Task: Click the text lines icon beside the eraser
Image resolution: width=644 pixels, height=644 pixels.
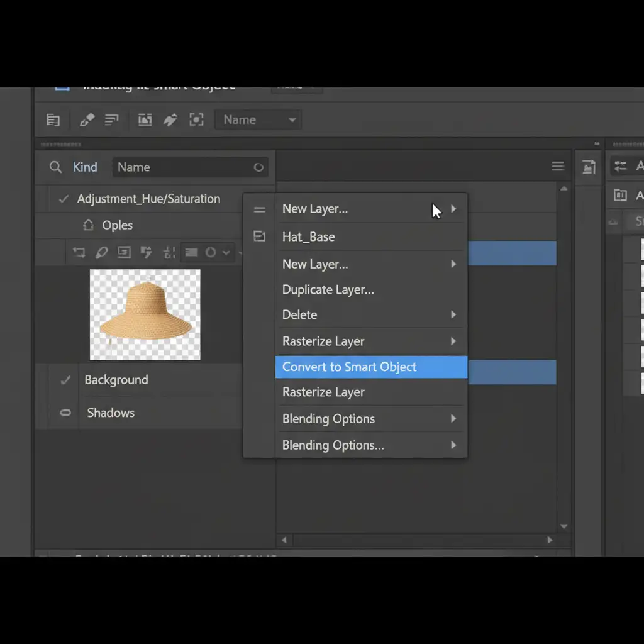Action: coord(111,119)
